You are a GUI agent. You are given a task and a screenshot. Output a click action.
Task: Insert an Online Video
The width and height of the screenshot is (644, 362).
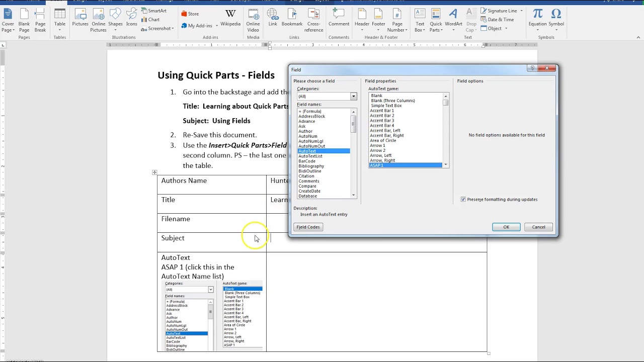click(x=253, y=21)
